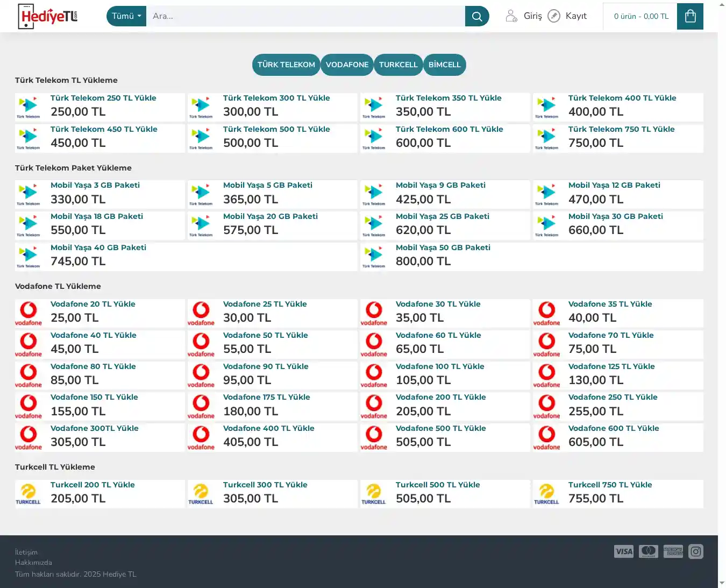
Task: Focus the Ara search input field
Action: (305, 16)
